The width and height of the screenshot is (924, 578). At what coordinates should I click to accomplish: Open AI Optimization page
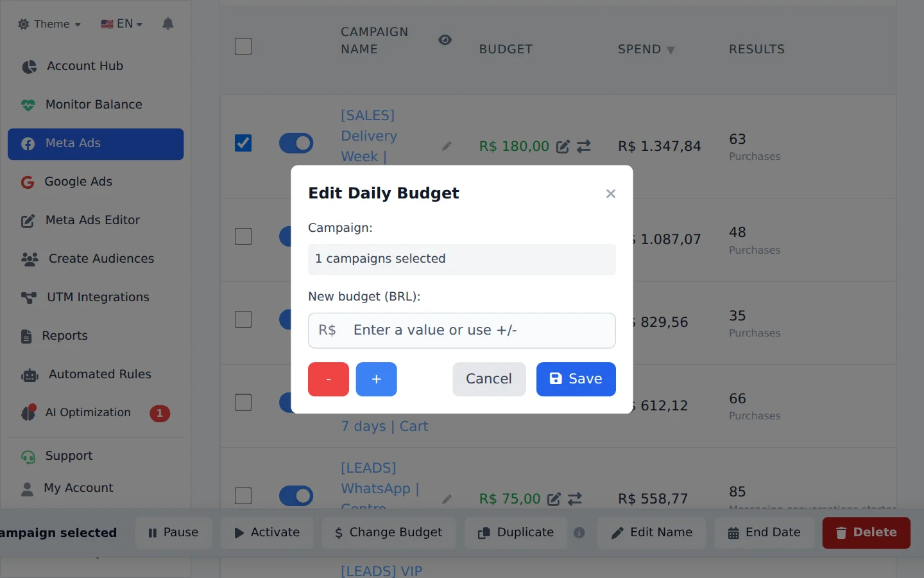(96, 413)
